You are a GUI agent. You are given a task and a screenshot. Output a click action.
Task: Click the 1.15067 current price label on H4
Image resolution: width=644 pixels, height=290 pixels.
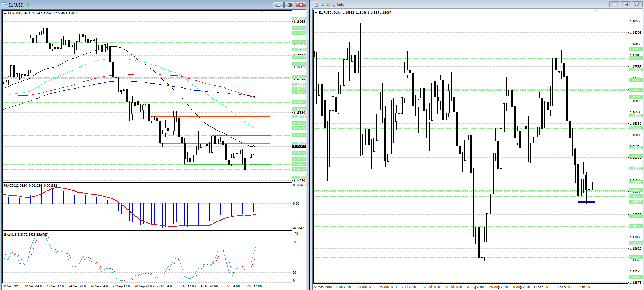coord(299,146)
